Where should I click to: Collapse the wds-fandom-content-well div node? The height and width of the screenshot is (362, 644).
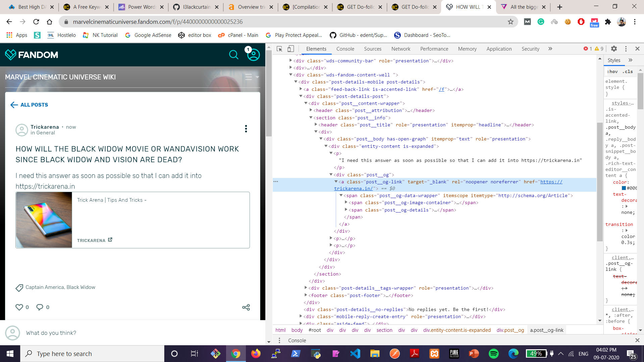click(x=290, y=75)
